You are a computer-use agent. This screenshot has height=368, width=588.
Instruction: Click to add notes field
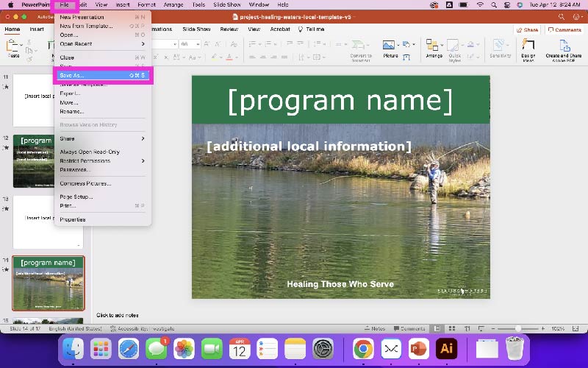tap(118, 315)
